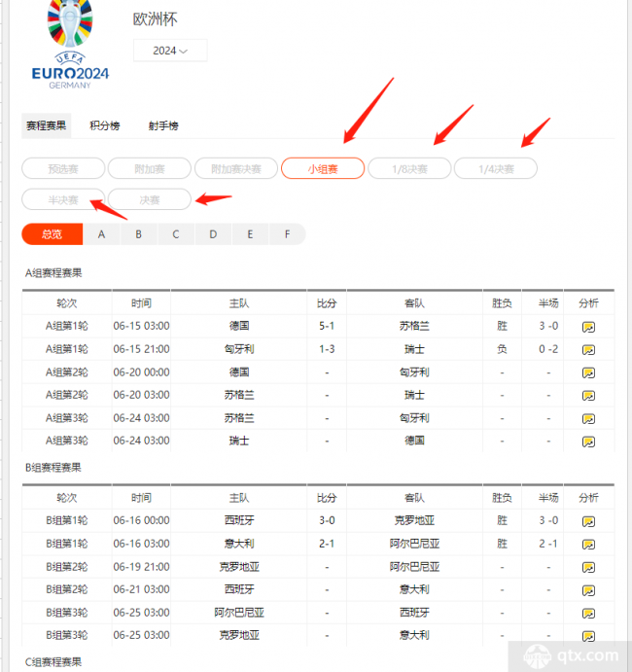Switch to 射手榜 tab
The image size is (632, 672).
(163, 125)
